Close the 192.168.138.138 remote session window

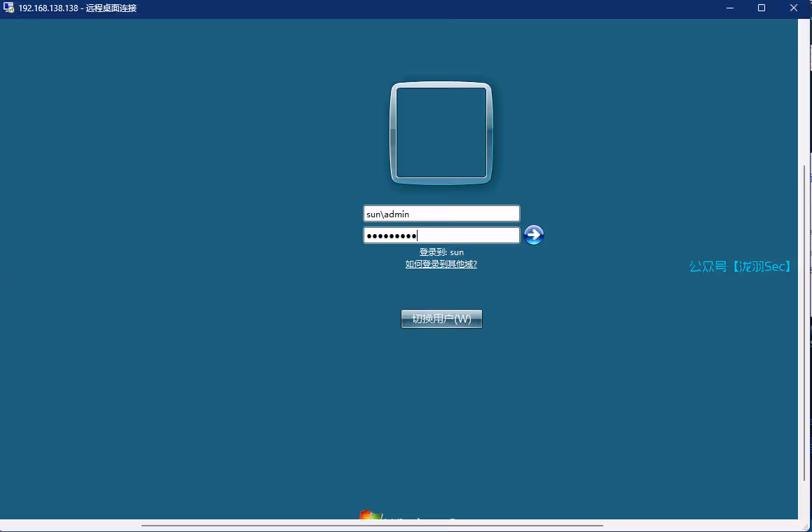click(x=794, y=8)
